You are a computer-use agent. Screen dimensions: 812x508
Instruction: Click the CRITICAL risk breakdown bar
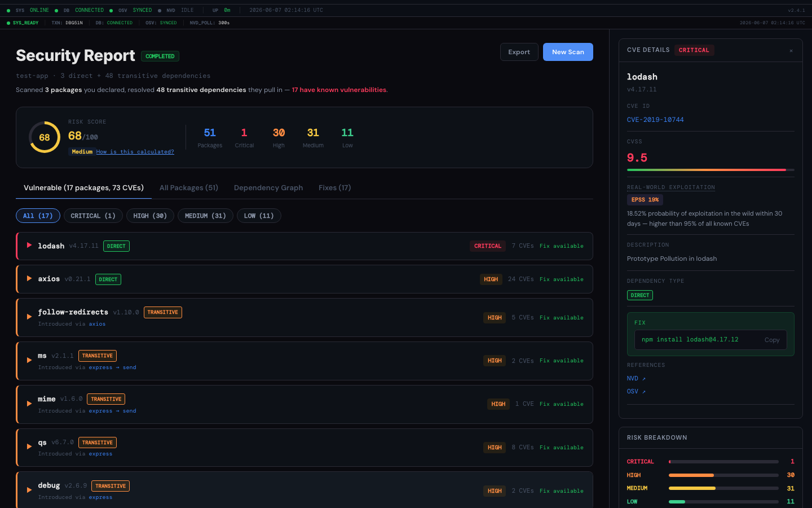click(x=723, y=462)
